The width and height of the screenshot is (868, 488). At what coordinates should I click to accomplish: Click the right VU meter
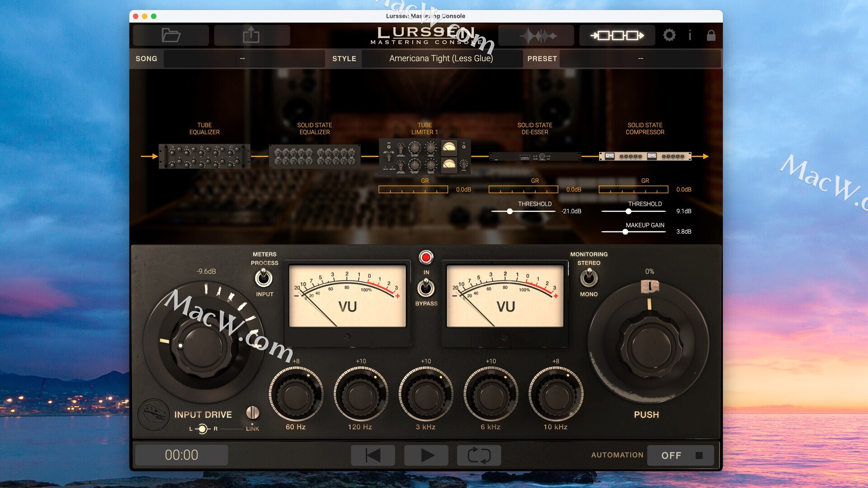pyautogui.click(x=505, y=296)
